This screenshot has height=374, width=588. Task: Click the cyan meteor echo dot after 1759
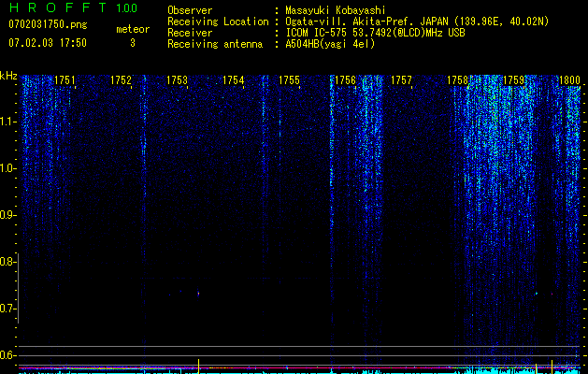click(537, 293)
